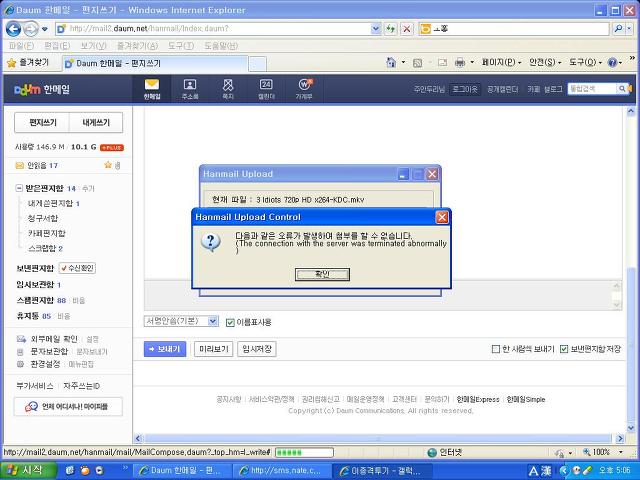Open the 한메일 mail icon in top navigation
Screen dimensions: 640x480
[152, 89]
